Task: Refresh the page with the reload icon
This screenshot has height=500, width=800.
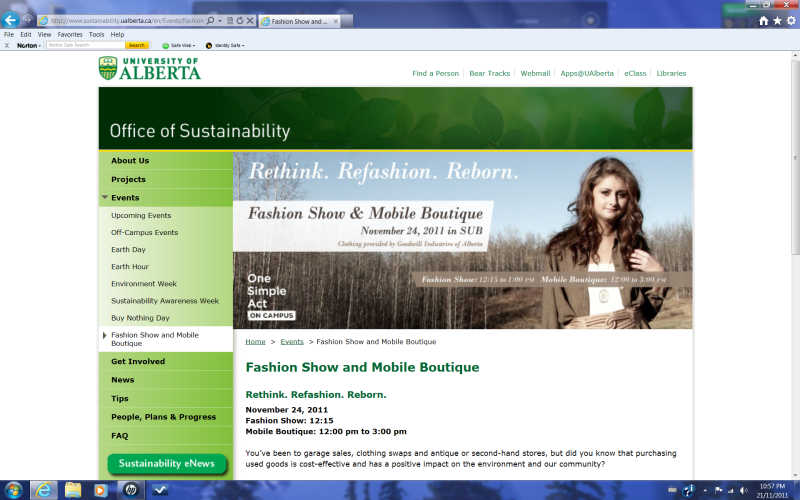Action: [x=240, y=21]
